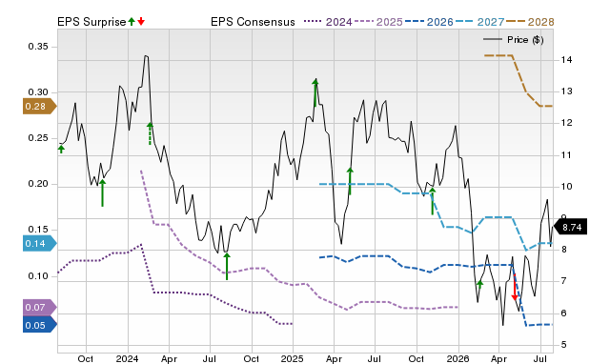
Task: Click the 0.20 left axis label
Action: (38, 184)
